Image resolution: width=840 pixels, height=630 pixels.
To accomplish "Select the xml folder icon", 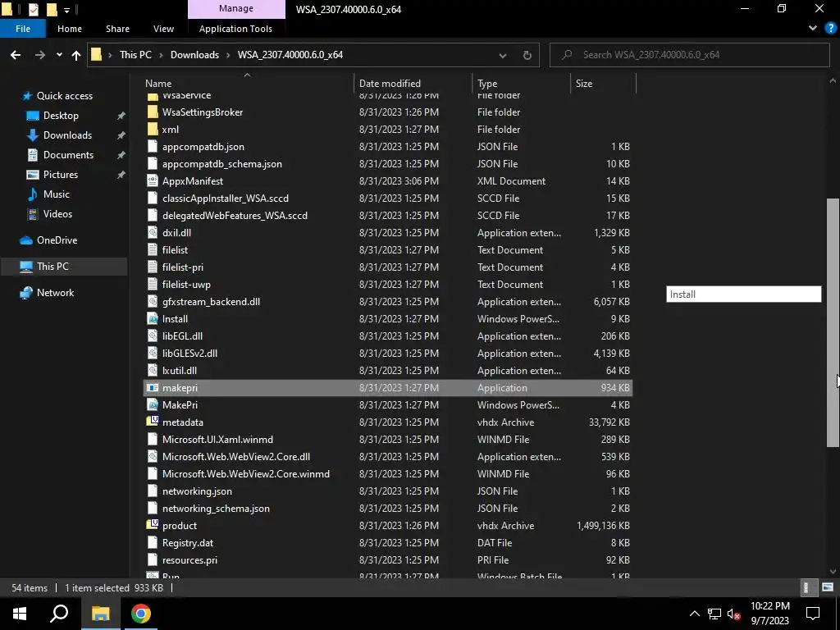I will [153, 129].
